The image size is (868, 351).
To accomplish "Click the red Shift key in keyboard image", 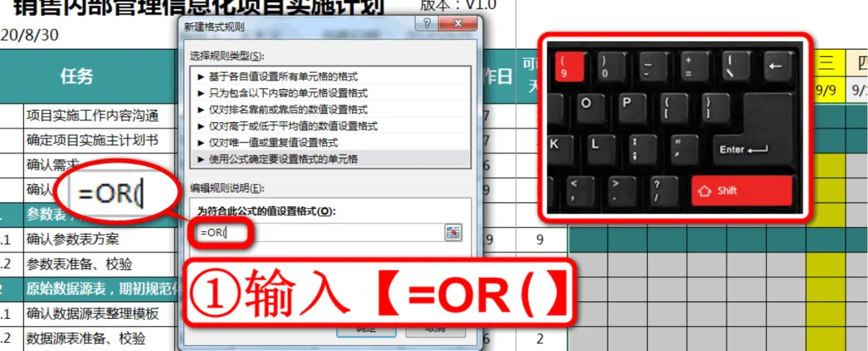I will point(742,191).
